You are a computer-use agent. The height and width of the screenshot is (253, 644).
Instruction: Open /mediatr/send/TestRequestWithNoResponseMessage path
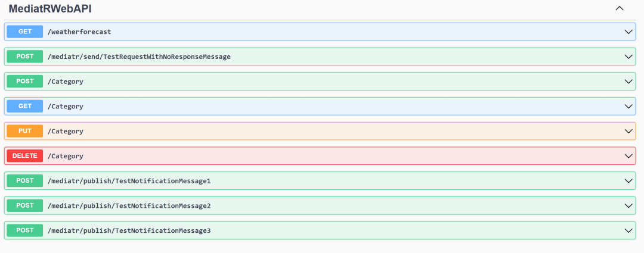[x=139, y=57]
